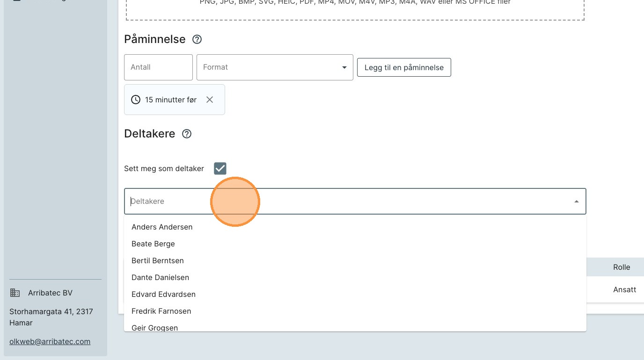
Task: Choose Fredrik Farnosen from participants
Action: (x=161, y=311)
